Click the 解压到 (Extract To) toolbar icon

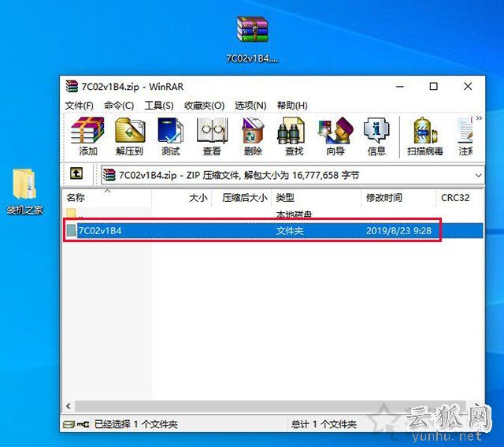tap(130, 136)
